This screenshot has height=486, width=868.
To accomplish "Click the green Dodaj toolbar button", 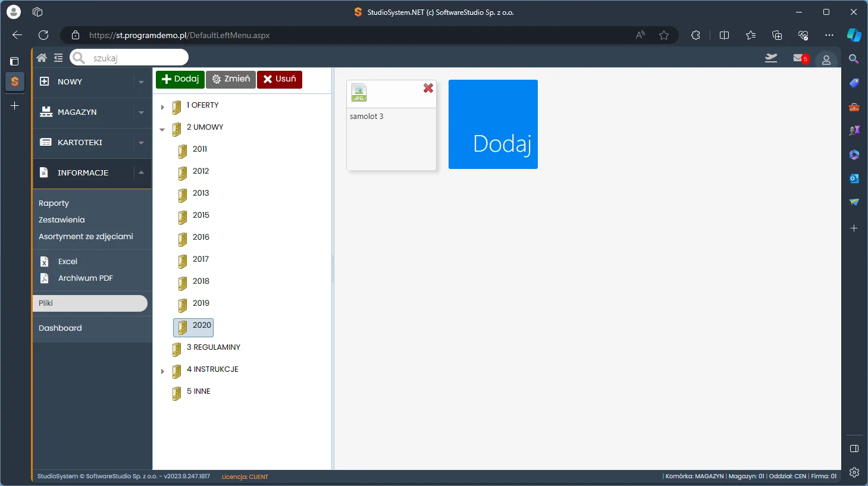I will (180, 79).
